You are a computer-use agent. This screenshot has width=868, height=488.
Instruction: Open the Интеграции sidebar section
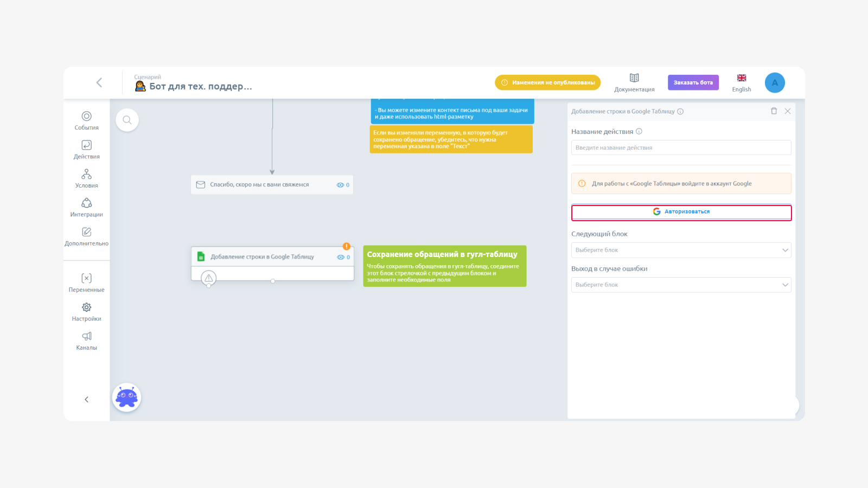point(86,208)
